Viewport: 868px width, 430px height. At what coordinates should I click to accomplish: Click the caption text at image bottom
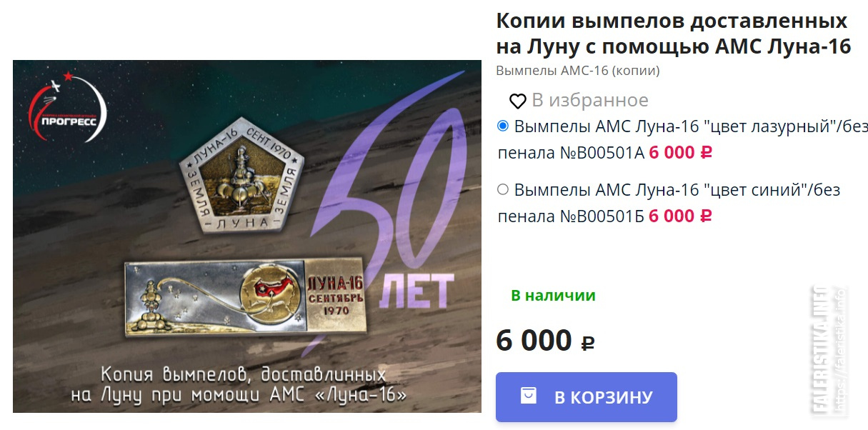243,384
